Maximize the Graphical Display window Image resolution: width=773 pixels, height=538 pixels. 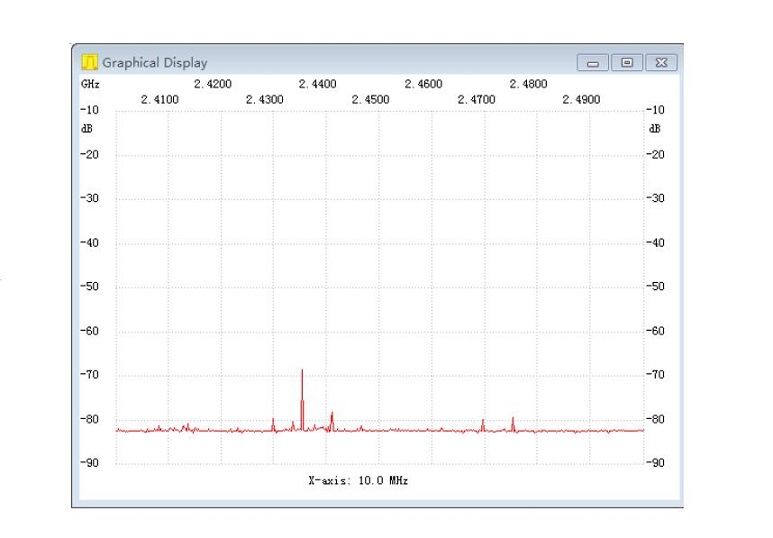[627, 63]
